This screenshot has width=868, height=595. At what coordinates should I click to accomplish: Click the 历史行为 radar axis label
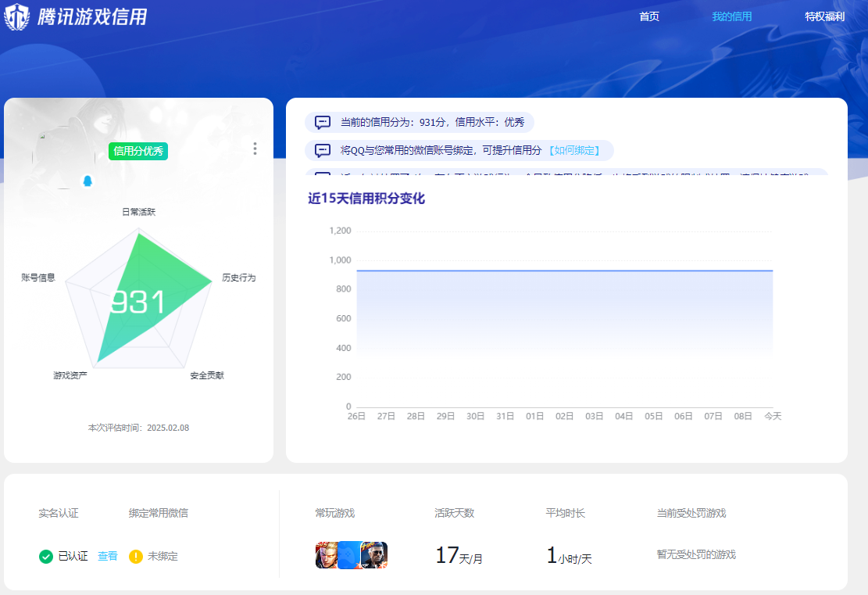point(239,278)
